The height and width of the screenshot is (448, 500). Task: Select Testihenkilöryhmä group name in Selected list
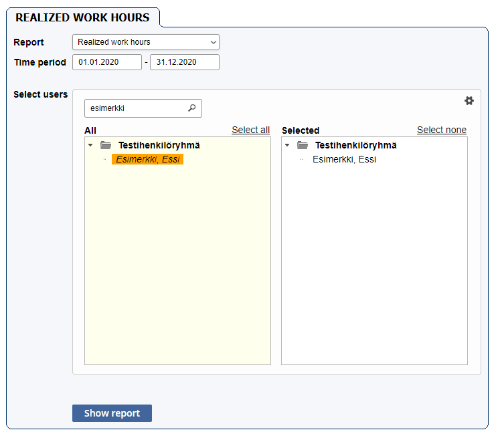click(x=355, y=145)
